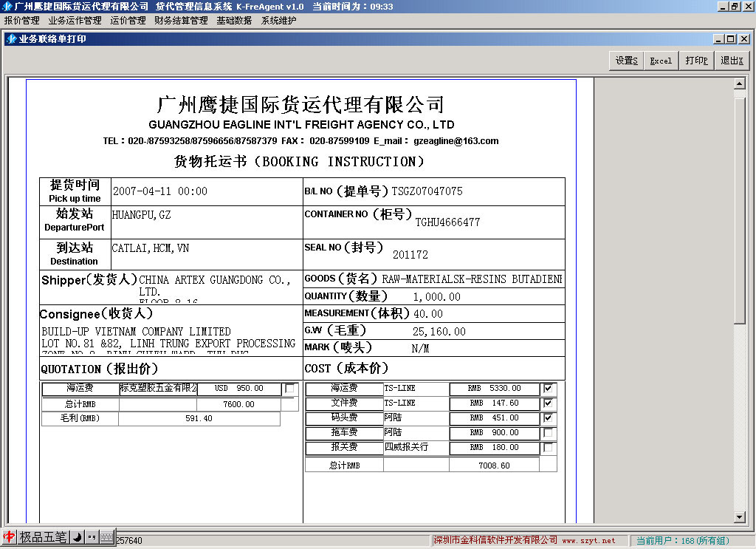Open the 财务结算管理 menu
This screenshot has height=549, width=756.
181,20
